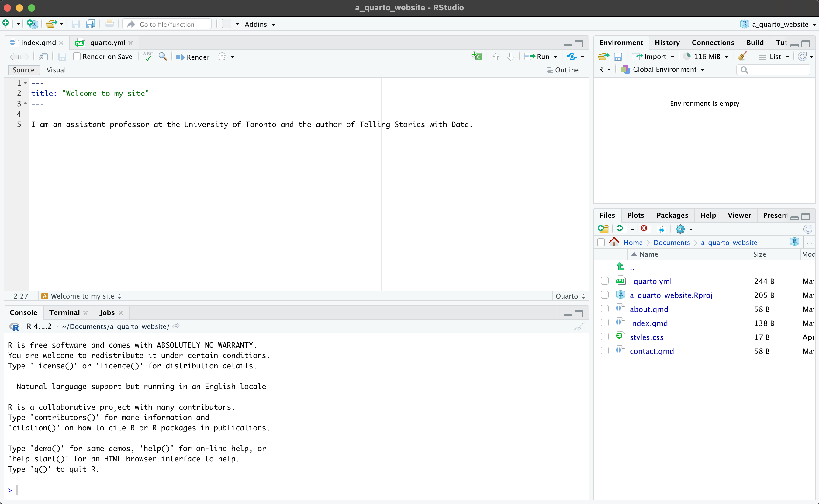Click the spell check ABC icon
Screen dimensions: 819x504
(148, 56)
